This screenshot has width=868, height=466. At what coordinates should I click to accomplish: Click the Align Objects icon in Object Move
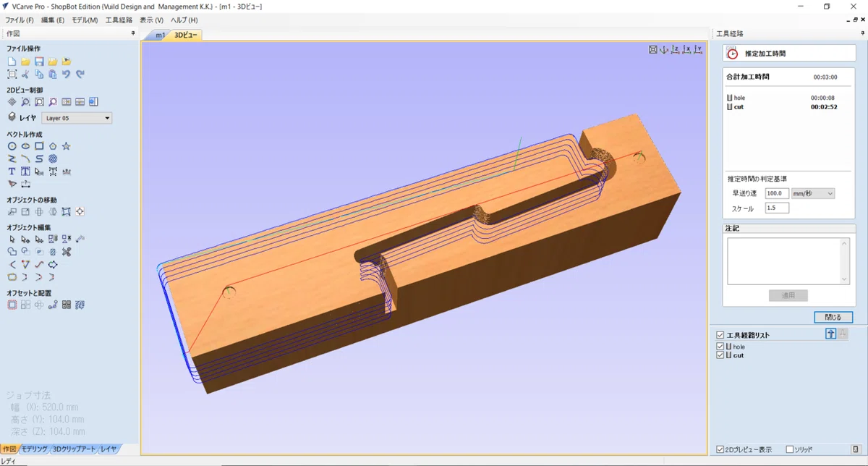point(80,212)
